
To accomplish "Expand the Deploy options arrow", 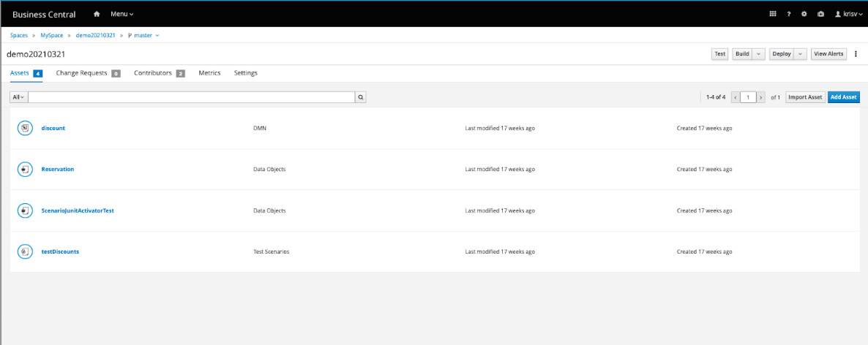I will tap(801, 54).
